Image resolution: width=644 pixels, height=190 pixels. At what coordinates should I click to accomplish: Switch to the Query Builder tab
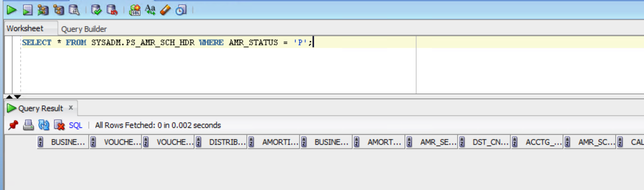point(84,29)
